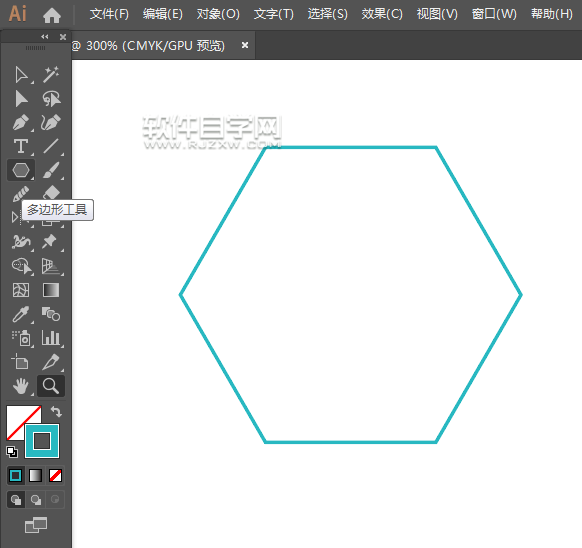Choose the Pen tool
The image size is (582, 548).
21,123
